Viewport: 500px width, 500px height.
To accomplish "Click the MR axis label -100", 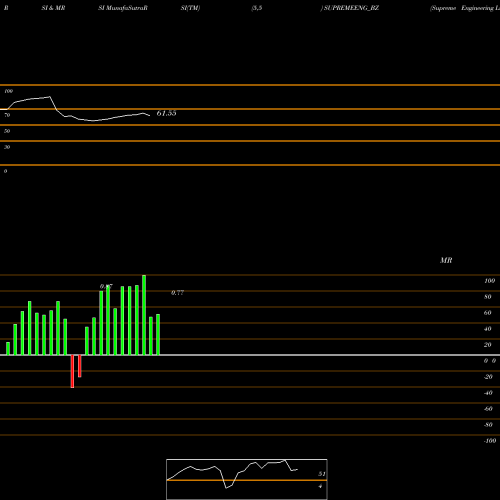I will click(490, 441).
